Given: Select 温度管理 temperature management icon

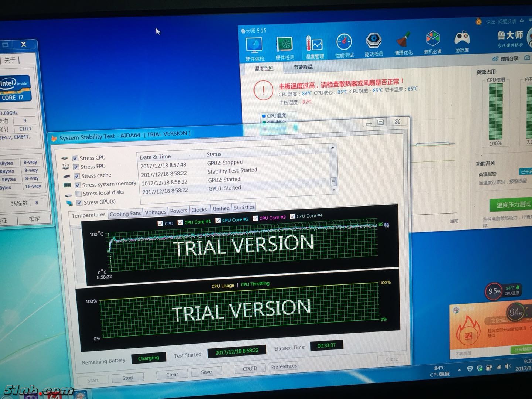Looking at the screenshot, I should [314, 47].
